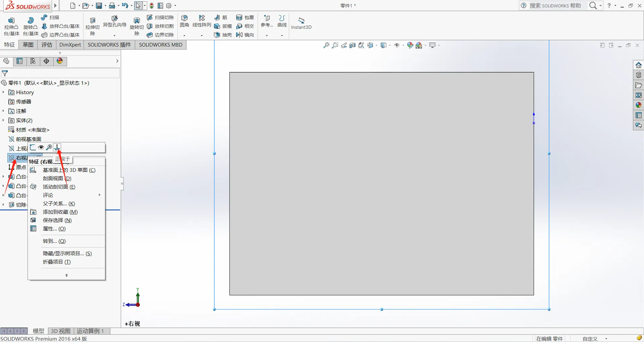This screenshot has height=342, width=644.
Task: Click the Edit Appearance color icon
Action: pyautogui.click(x=410, y=45)
